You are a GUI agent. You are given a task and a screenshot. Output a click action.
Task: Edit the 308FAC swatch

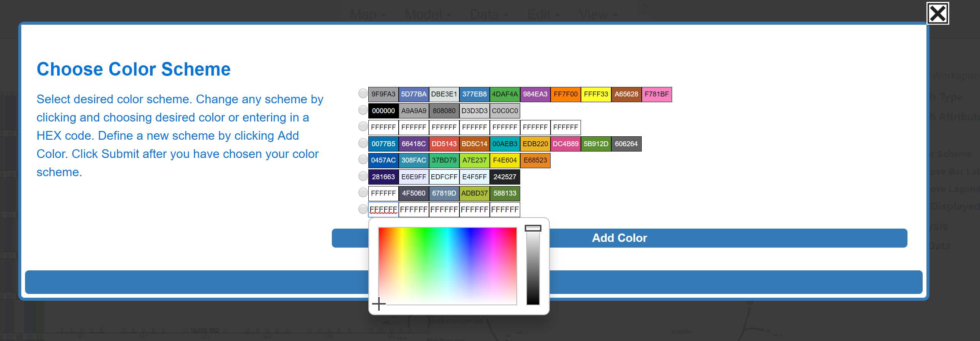point(414,160)
